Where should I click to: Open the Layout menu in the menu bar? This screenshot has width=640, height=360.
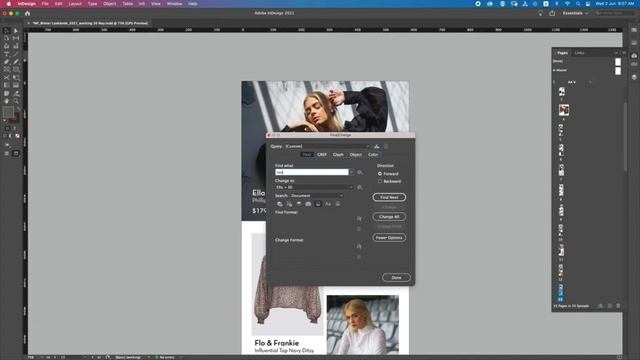coord(75,4)
